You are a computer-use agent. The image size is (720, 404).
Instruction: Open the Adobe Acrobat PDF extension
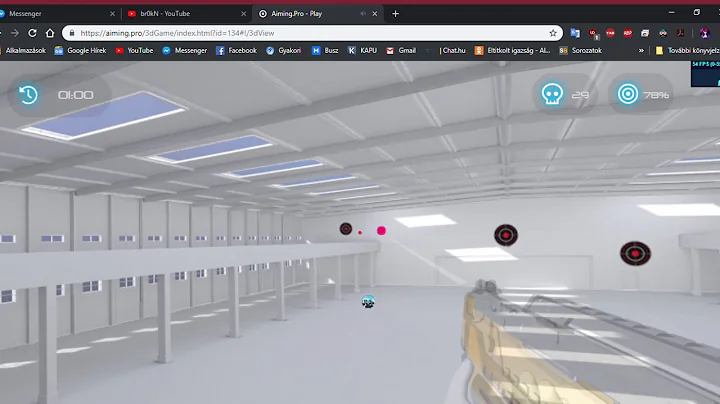680,33
